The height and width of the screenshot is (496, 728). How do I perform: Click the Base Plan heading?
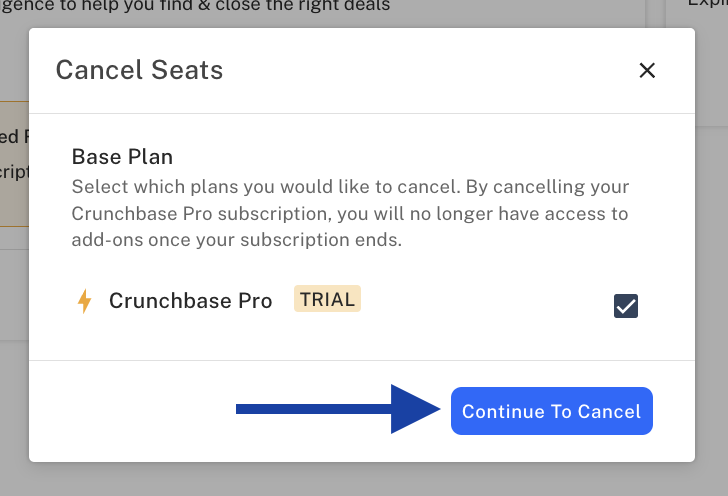click(122, 157)
